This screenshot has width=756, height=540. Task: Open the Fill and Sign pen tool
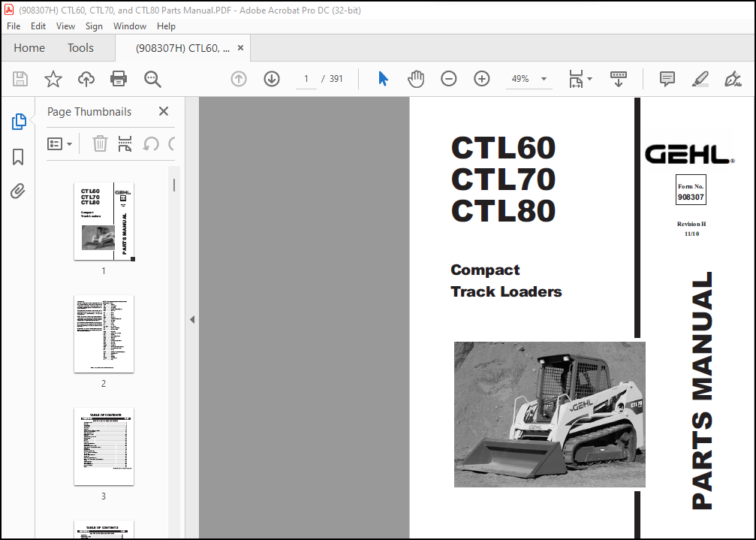click(733, 79)
